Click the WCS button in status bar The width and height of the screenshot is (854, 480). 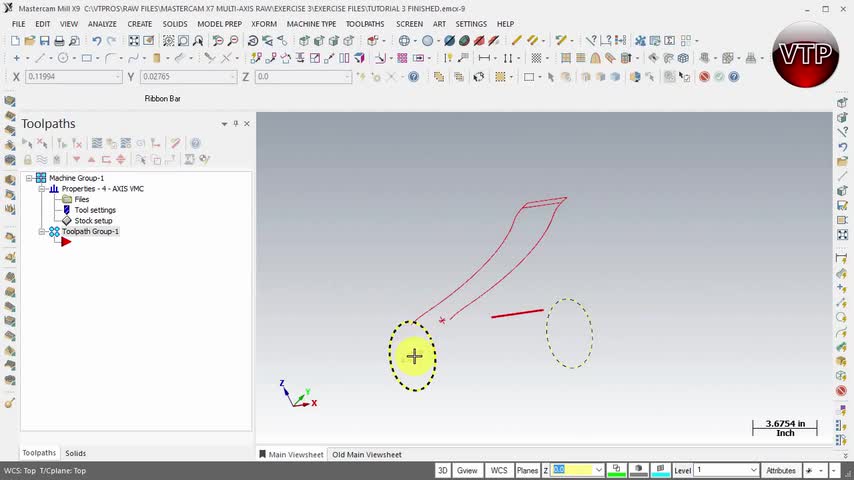pyautogui.click(x=499, y=470)
